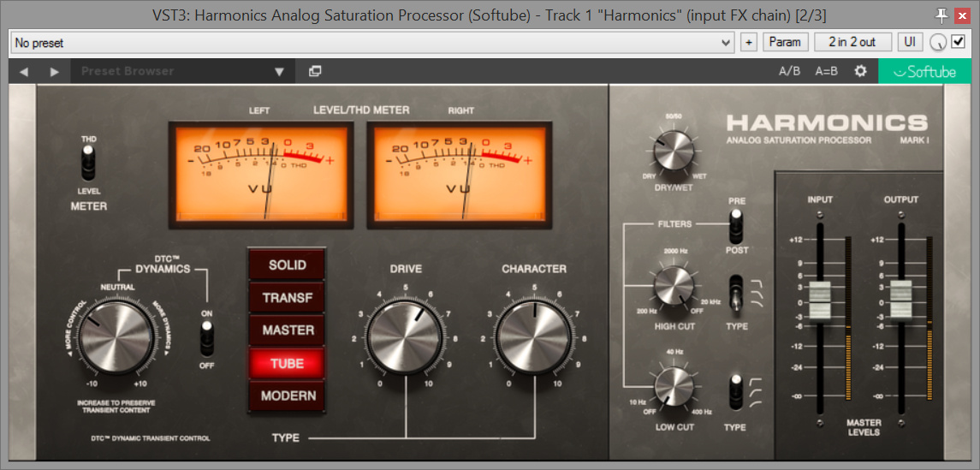Image resolution: width=980 pixels, height=470 pixels.
Task: Click the CHARACTER knob
Action: 535,336
